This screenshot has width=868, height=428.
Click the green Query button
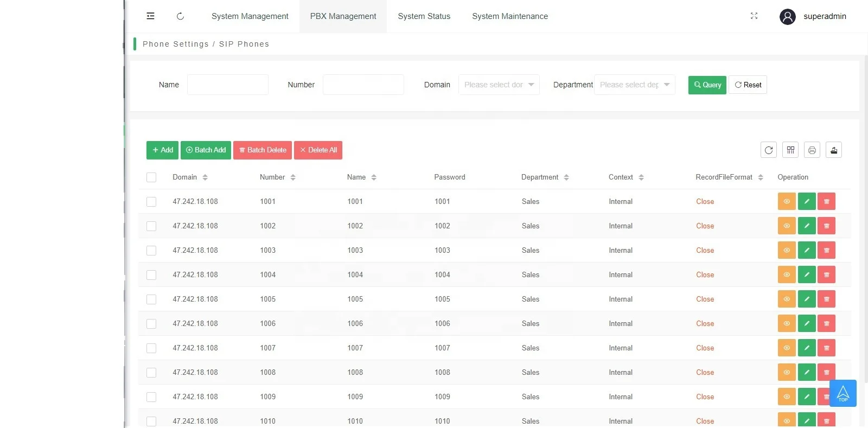707,85
